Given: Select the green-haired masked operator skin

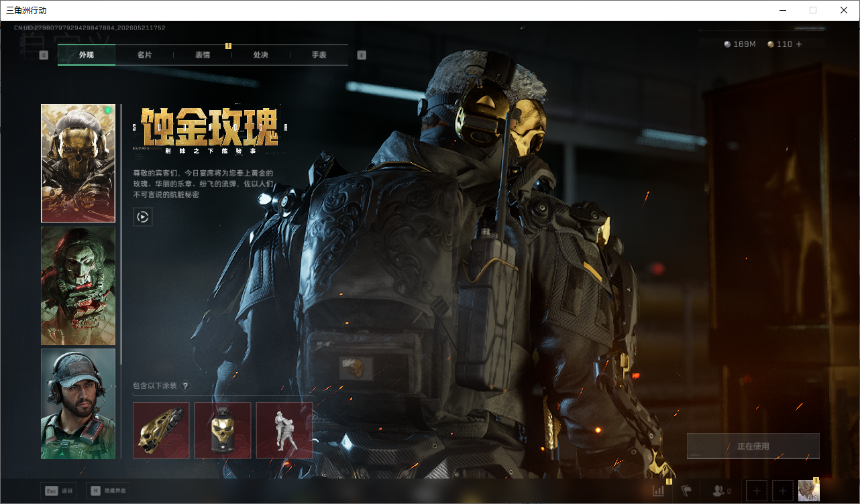Looking at the screenshot, I should click(x=78, y=286).
